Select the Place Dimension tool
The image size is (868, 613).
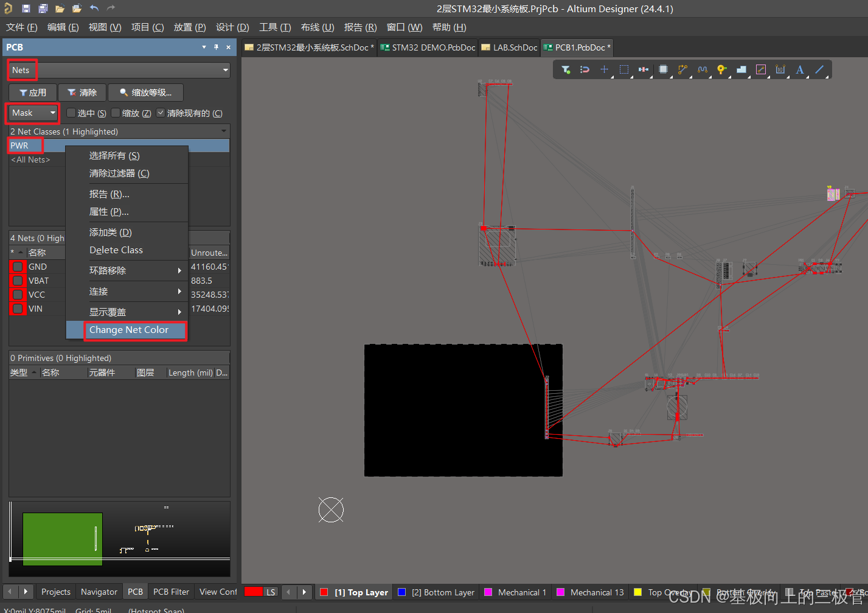[780, 70]
